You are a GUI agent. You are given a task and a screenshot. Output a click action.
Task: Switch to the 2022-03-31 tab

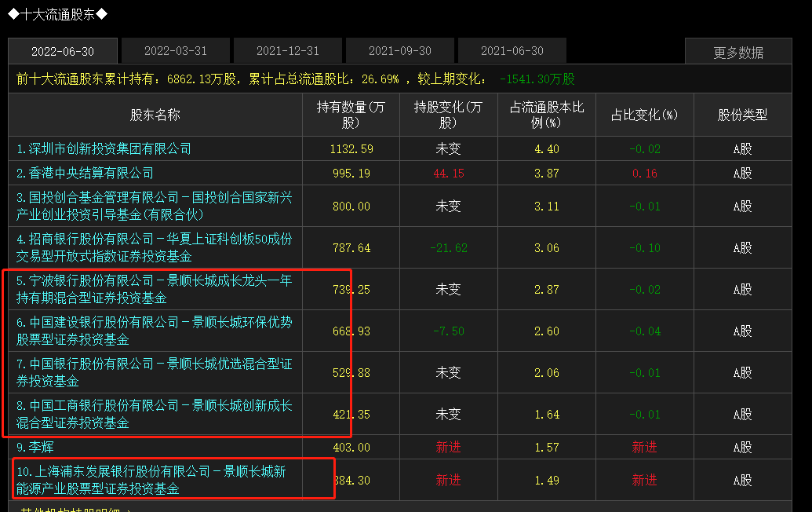point(176,51)
